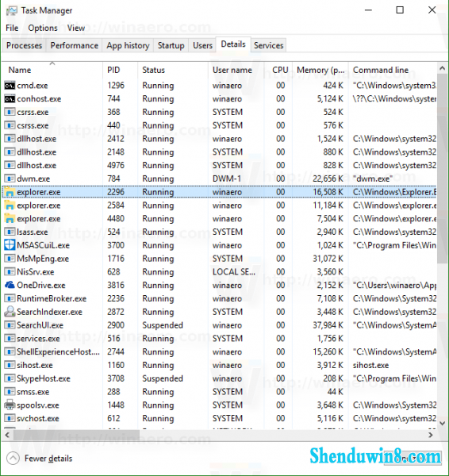Screen dimensions: 449x476
Task: Sort by the User name column header
Action: tap(236, 70)
